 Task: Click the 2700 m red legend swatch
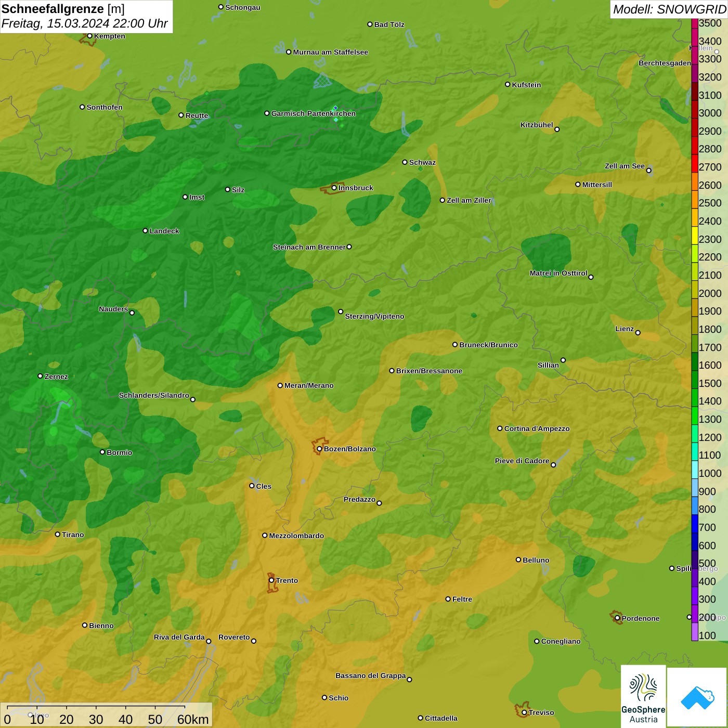(x=695, y=163)
